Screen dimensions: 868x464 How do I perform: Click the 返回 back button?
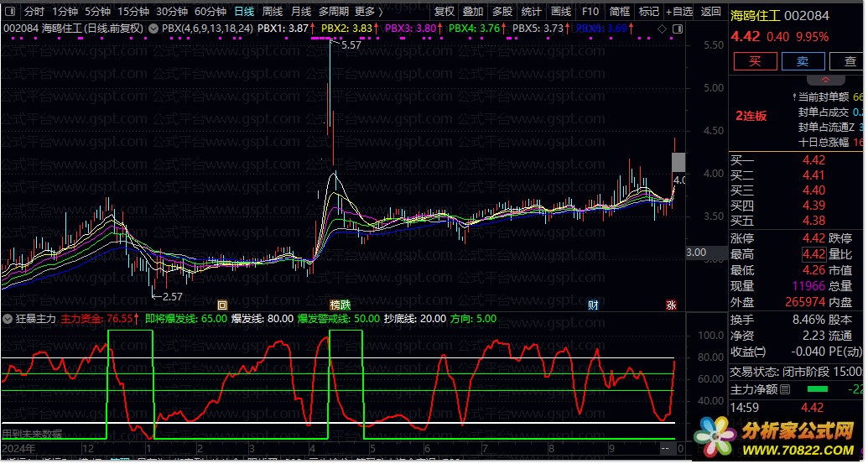click(x=710, y=12)
